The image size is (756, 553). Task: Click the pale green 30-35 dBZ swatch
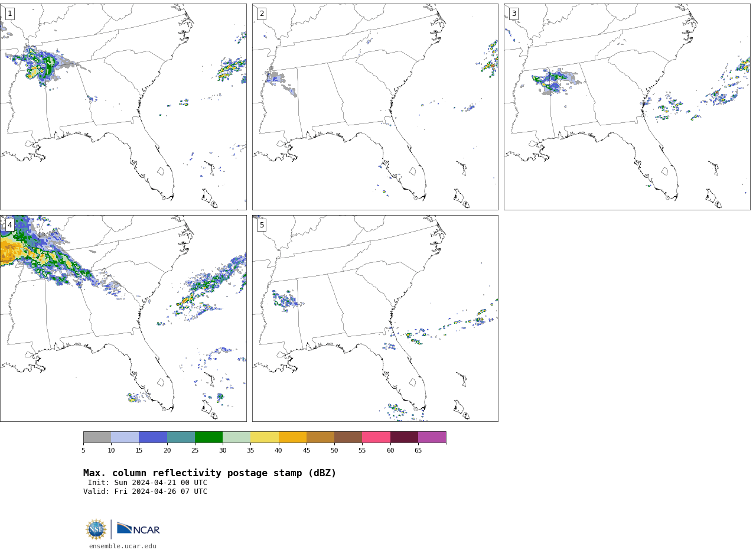point(237,437)
